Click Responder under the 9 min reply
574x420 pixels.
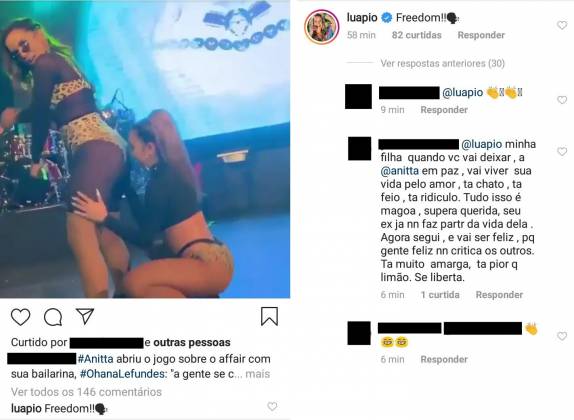(444, 110)
